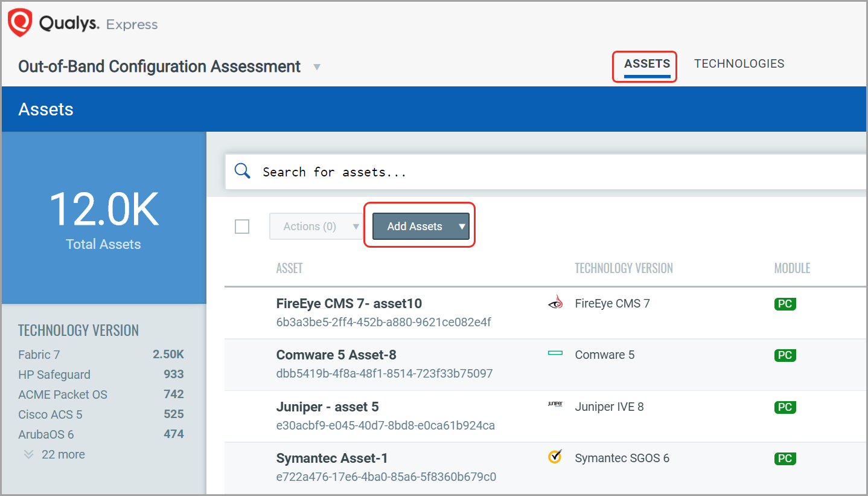Screen dimensions: 868x496
Task: Filter by Cisco ACS 5 technology version
Action: (50, 414)
